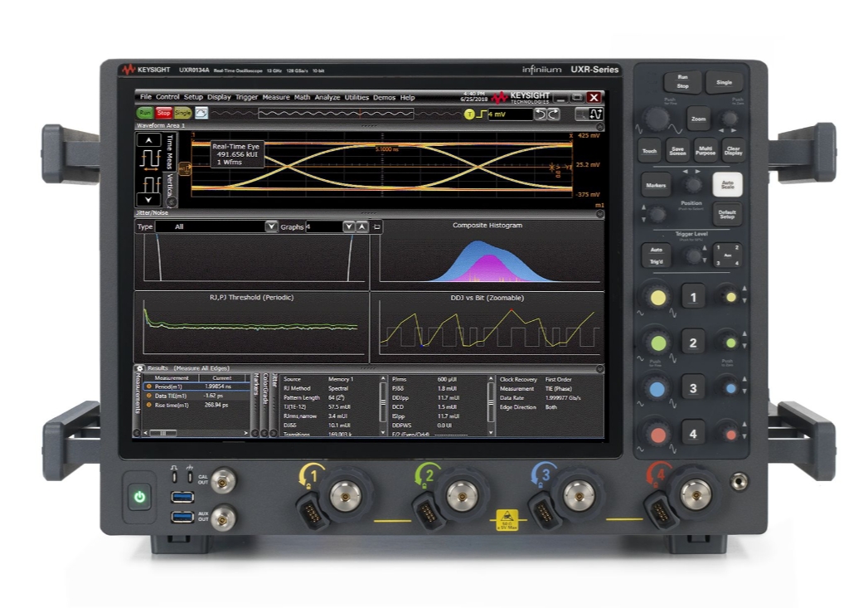Enable channel 1 with its numbered button
Image resolution: width=868 pixels, height=608 pixels.
click(695, 296)
